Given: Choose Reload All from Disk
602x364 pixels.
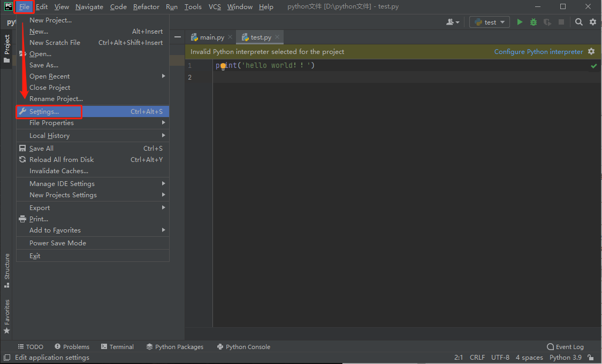Looking at the screenshot, I should (x=93, y=160).
